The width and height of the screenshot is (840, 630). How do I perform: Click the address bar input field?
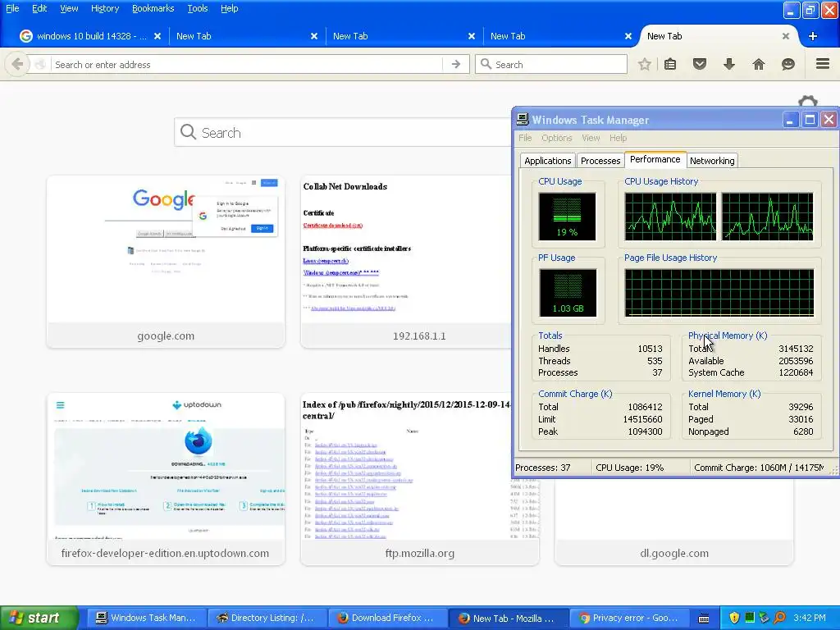pos(248,64)
